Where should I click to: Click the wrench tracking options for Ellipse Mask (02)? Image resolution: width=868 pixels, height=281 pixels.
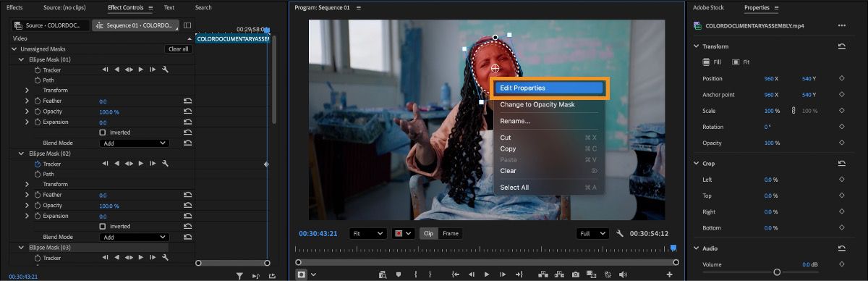[x=165, y=164]
